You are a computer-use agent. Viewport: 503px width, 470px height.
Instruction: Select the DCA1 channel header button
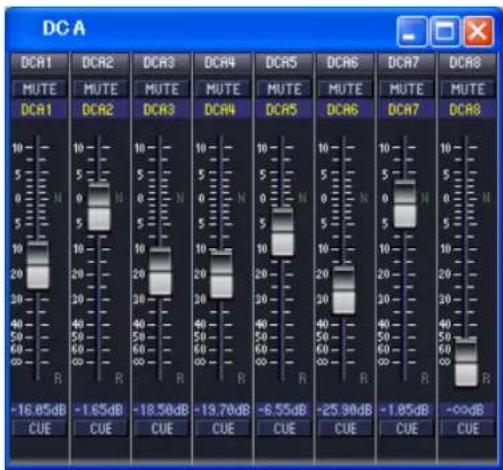point(38,63)
